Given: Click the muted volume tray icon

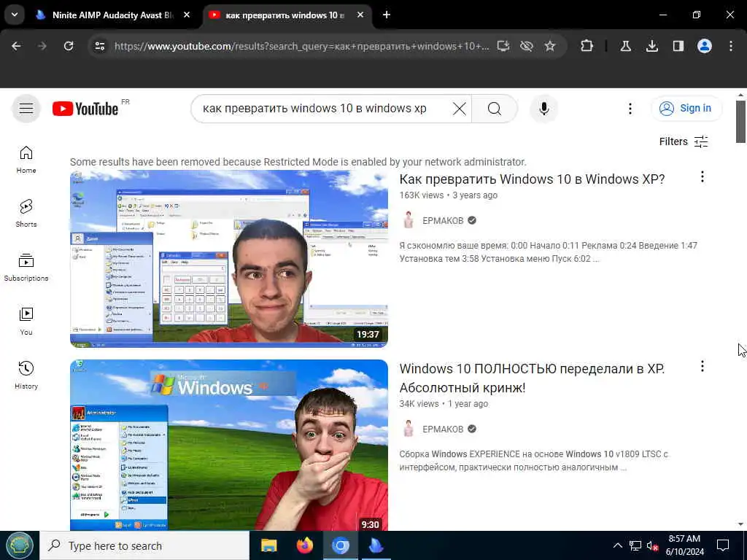Looking at the screenshot, I should tap(652, 545).
